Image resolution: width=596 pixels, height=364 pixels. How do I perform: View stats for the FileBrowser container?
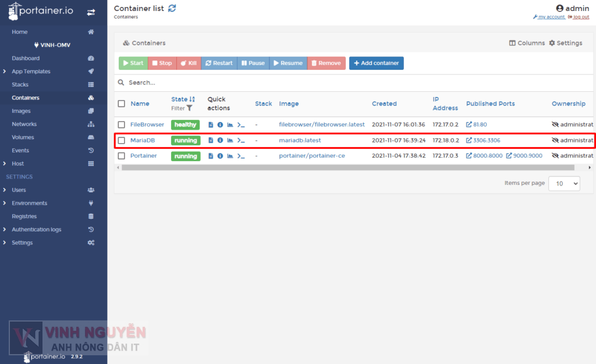pos(230,124)
